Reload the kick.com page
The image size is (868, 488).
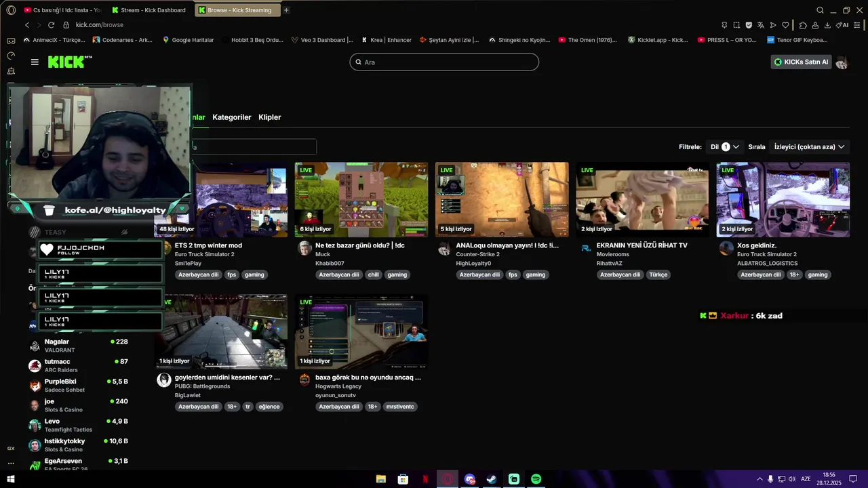51,25
